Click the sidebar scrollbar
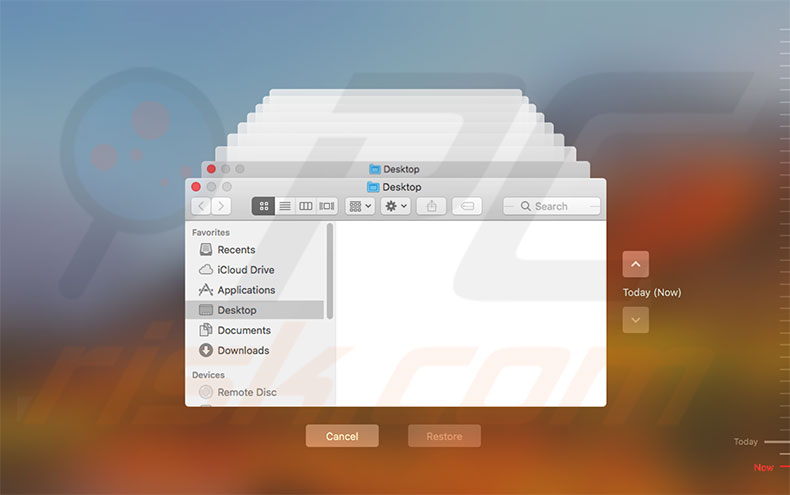 click(x=330, y=271)
